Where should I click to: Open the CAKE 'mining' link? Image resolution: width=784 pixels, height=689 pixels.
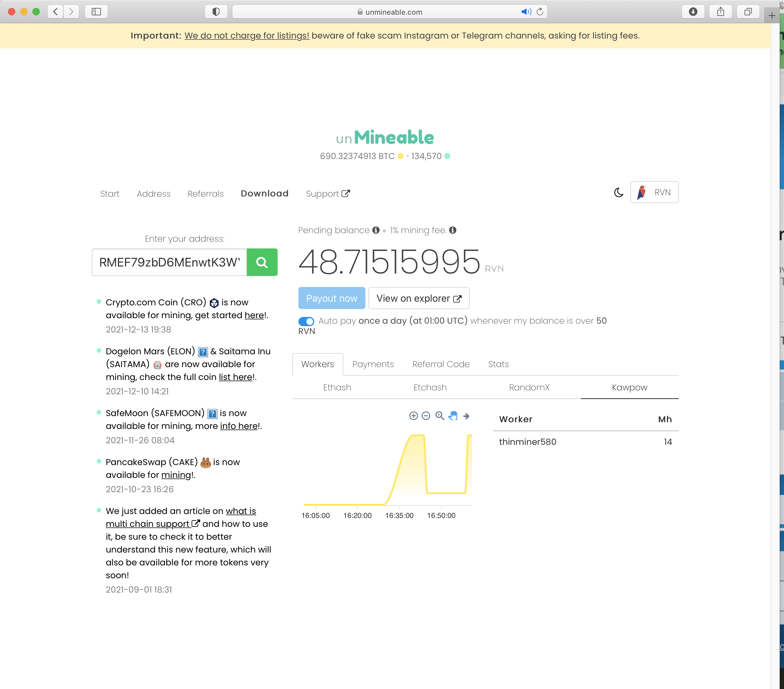click(176, 475)
